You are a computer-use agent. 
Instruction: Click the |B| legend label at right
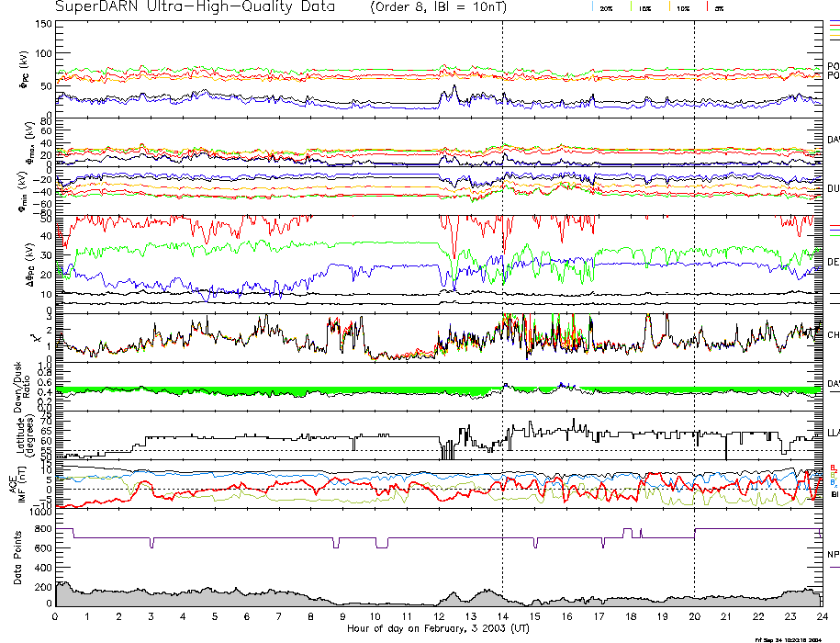point(833,496)
